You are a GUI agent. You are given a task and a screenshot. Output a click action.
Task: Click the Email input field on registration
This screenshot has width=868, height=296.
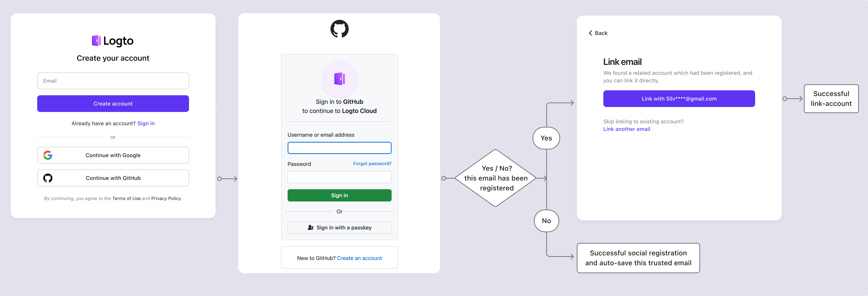113,81
